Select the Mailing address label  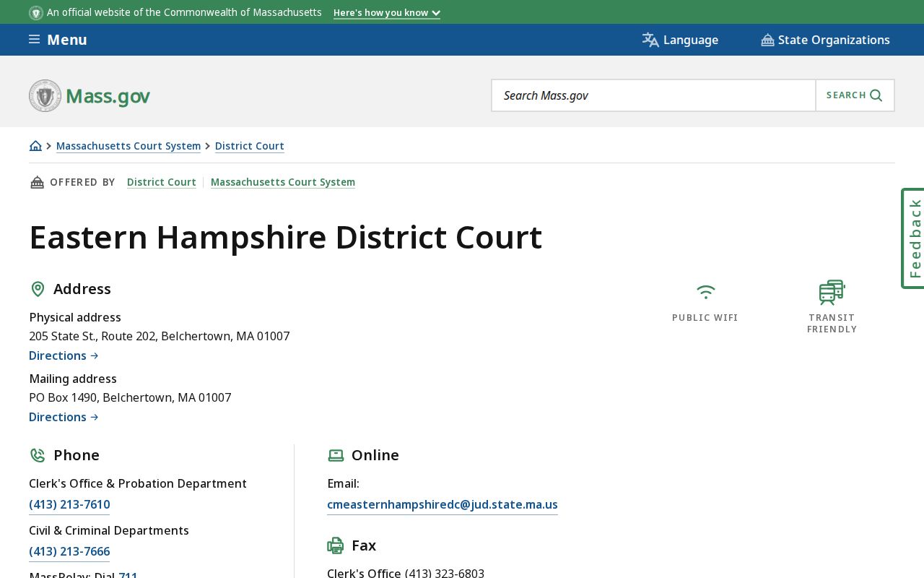[73, 379]
